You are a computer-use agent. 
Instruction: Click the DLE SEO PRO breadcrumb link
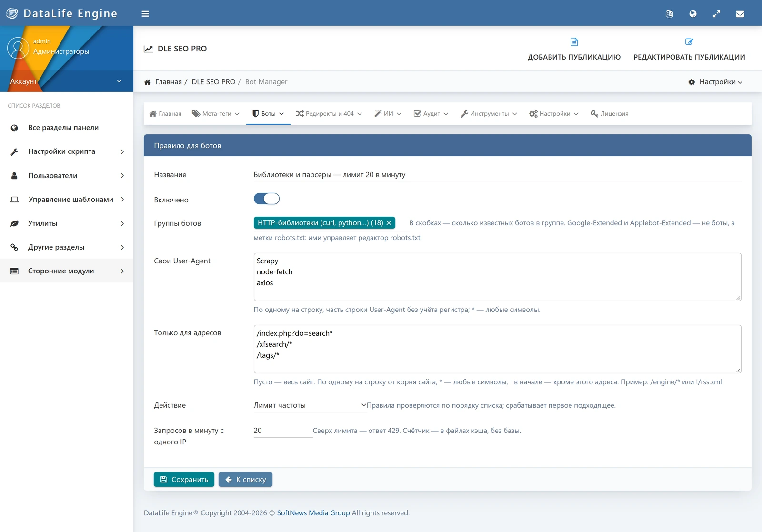click(x=213, y=82)
